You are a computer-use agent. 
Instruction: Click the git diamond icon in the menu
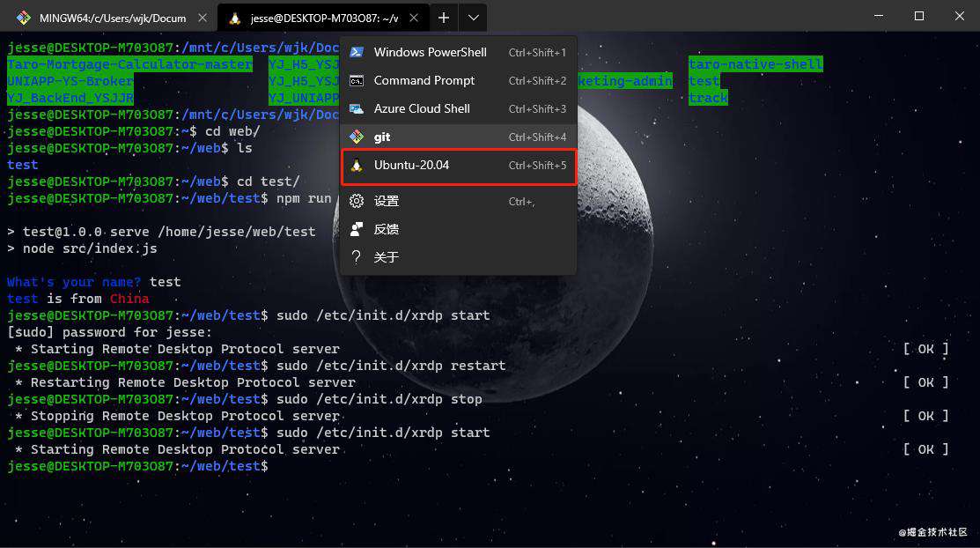click(357, 137)
